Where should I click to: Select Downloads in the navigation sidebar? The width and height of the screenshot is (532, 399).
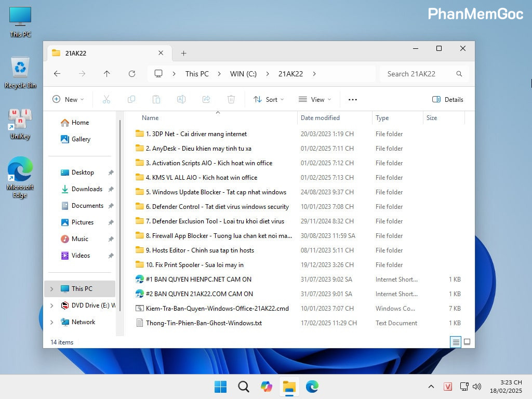pyautogui.click(x=87, y=189)
